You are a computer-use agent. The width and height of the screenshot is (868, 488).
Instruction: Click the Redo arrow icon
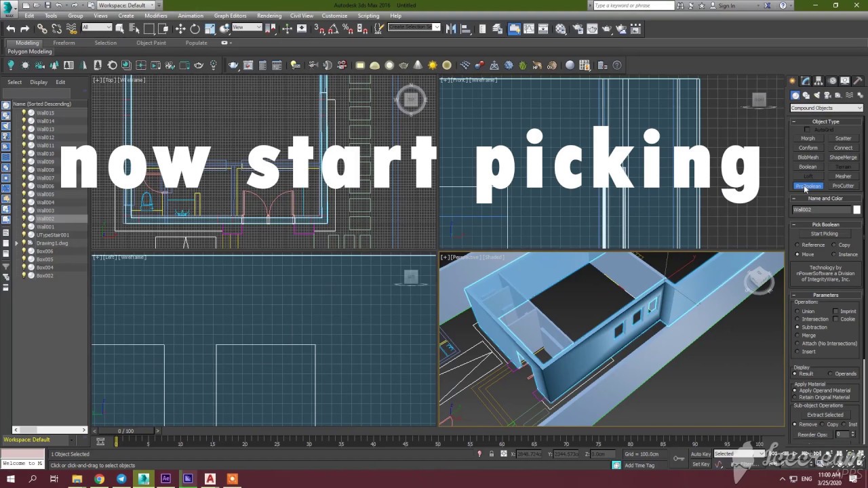25,28
